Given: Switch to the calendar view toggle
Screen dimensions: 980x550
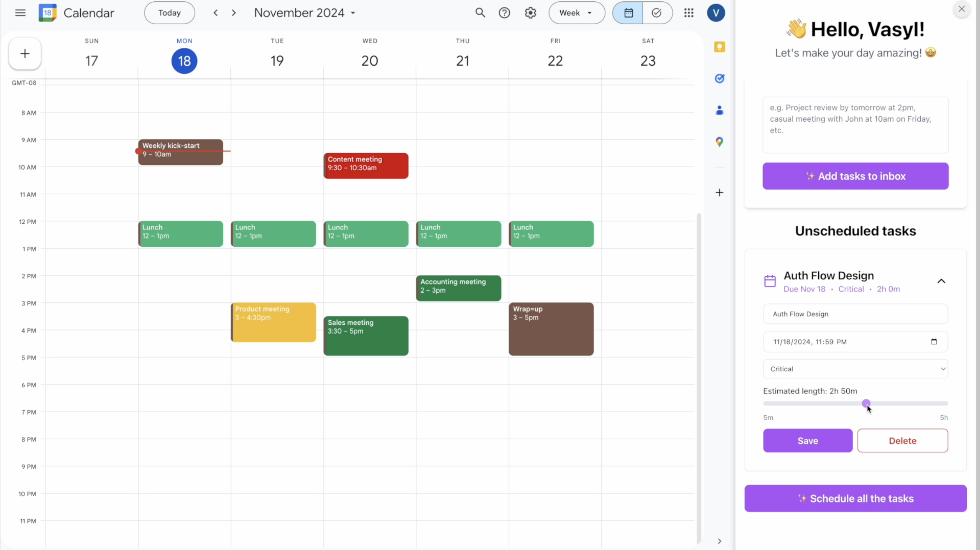Looking at the screenshot, I should (x=628, y=13).
